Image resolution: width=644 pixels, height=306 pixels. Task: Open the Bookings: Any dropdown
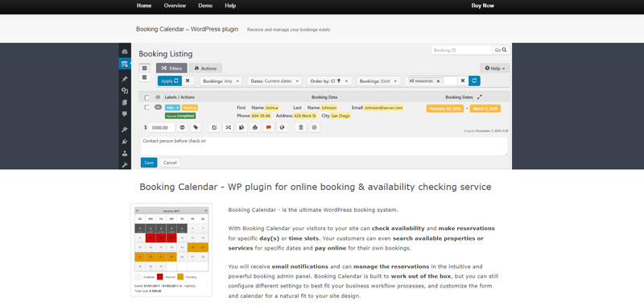221,81
